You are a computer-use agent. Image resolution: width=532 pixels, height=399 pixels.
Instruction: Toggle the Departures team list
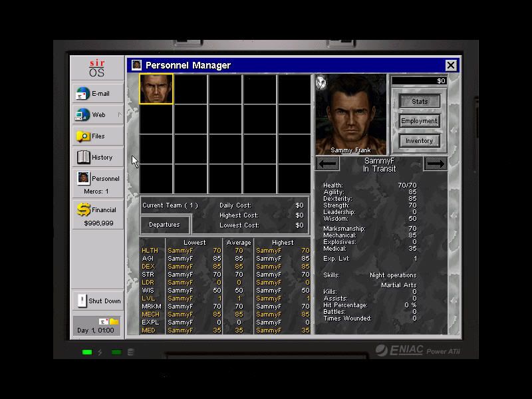click(x=164, y=225)
